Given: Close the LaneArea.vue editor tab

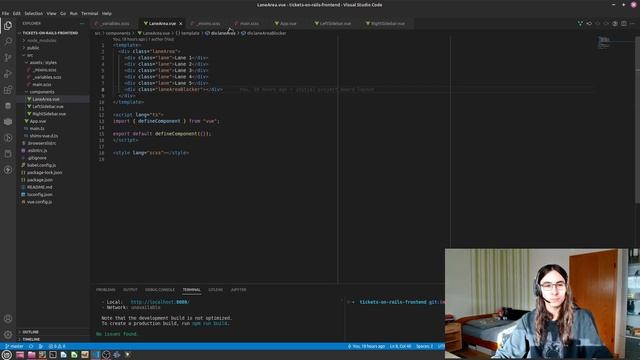Looking at the screenshot, I should (180, 24).
